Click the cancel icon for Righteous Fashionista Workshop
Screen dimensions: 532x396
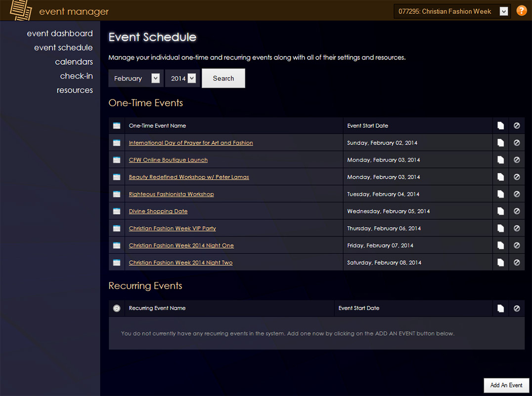pyautogui.click(x=517, y=194)
